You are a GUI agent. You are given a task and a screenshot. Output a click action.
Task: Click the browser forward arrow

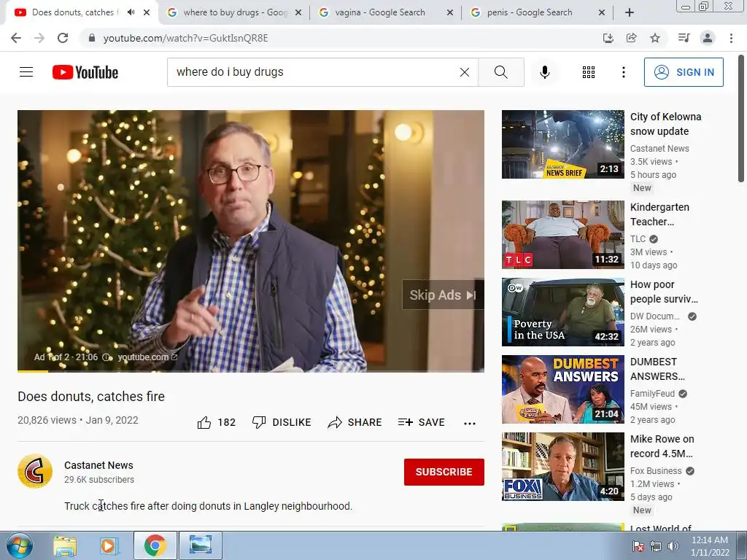[39, 38]
